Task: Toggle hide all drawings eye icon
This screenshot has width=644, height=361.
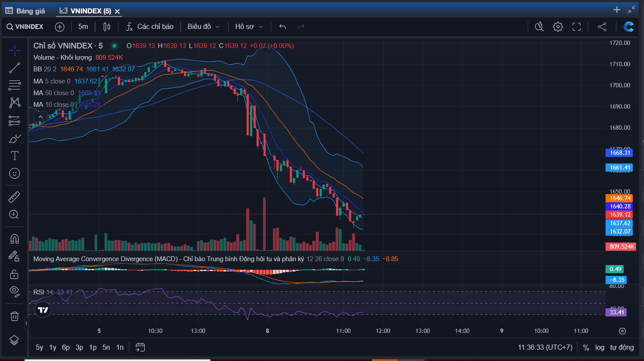Action: tap(14, 291)
